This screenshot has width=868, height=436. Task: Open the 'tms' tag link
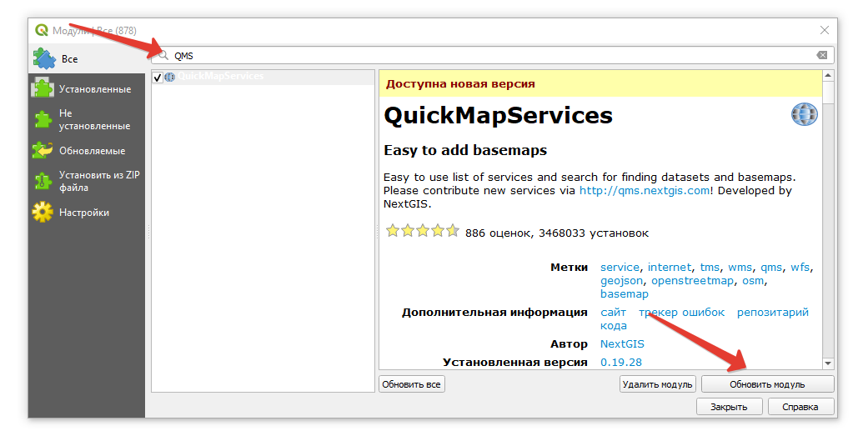(x=710, y=268)
